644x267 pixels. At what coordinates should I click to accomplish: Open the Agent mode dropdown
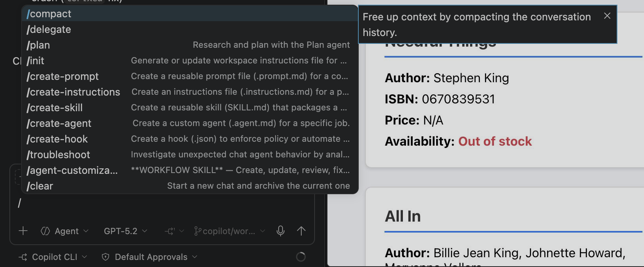coord(65,231)
